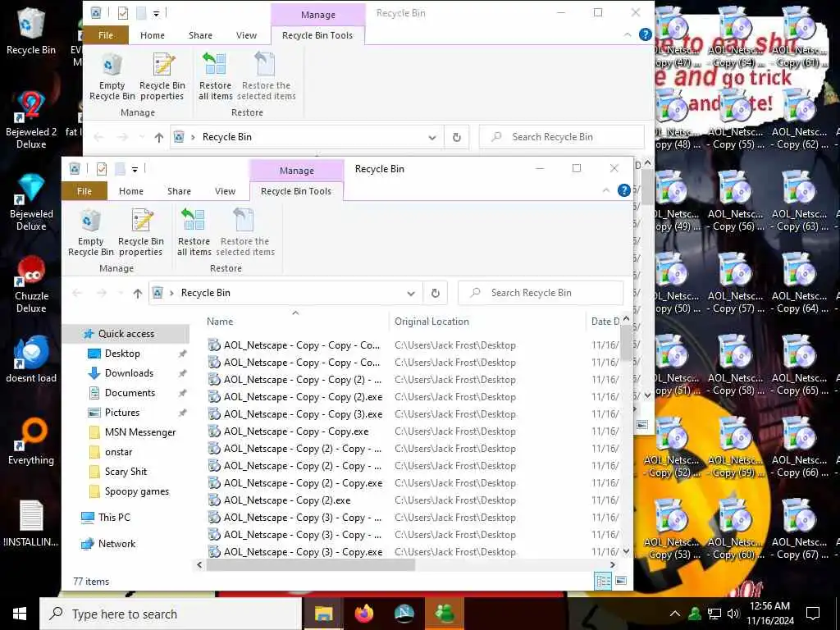Open the network tray icon
This screenshot has height=630, width=840.
(x=714, y=614)
